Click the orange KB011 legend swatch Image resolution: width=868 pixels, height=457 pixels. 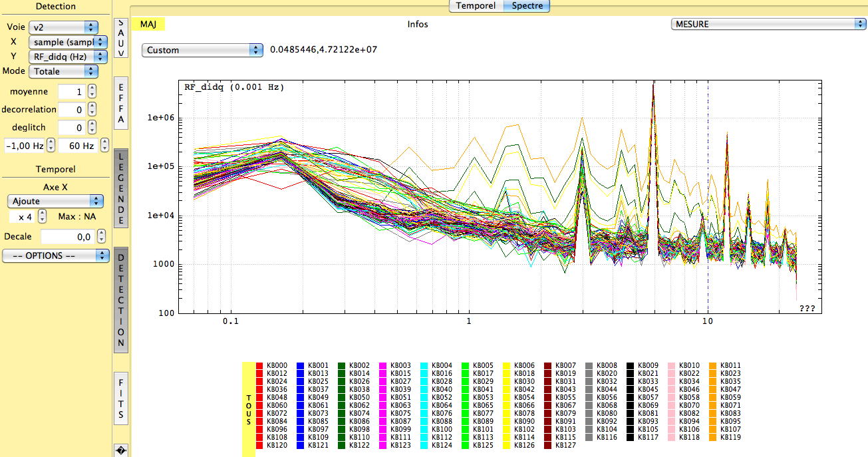coord(714,365)
